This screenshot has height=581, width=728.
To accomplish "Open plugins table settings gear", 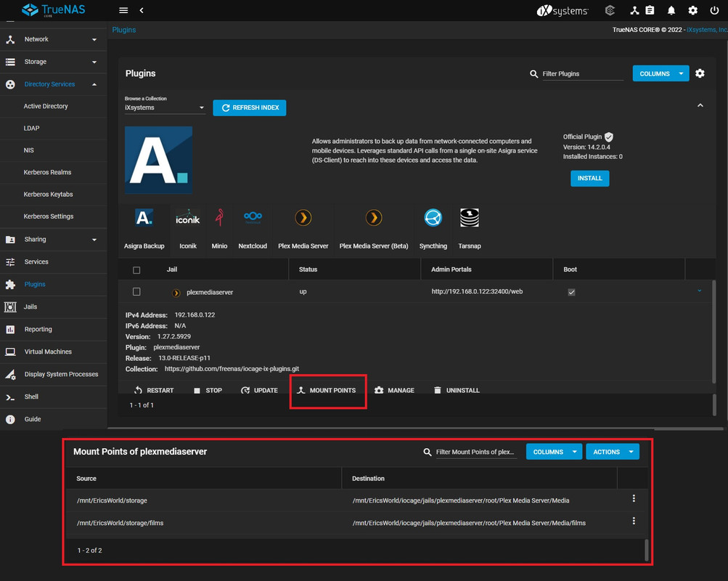I will (x=700, y=73).
